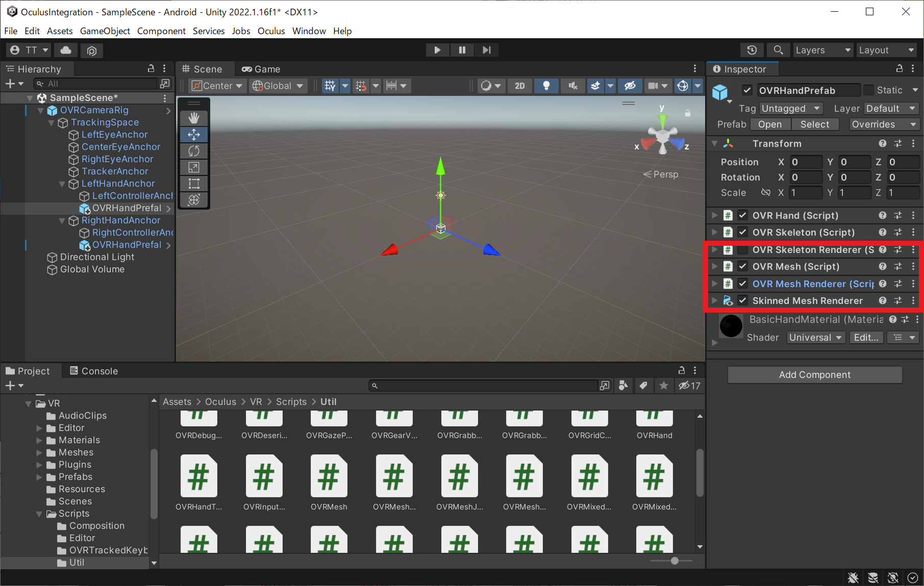Select the Rect tool in scene toolbar
This screenshot has height=586, width=924.
194,184
